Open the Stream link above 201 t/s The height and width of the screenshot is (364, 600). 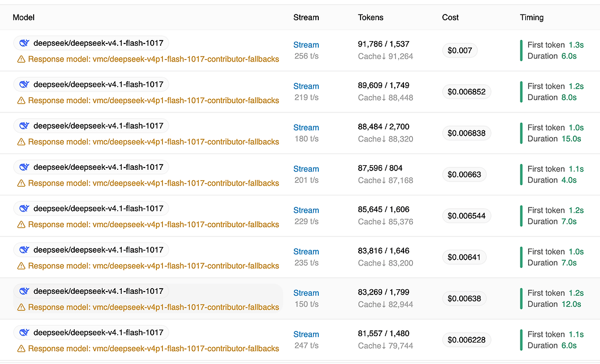click(306, 169)
